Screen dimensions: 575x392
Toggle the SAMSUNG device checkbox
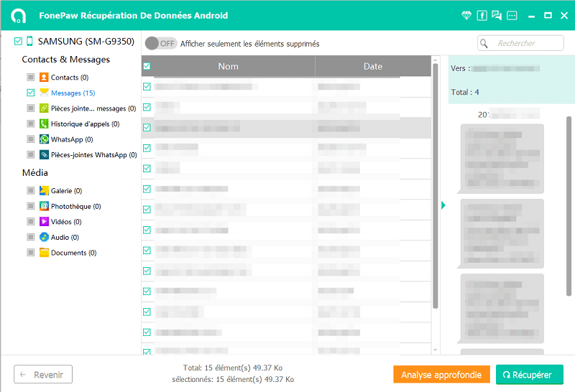[18, 41]
